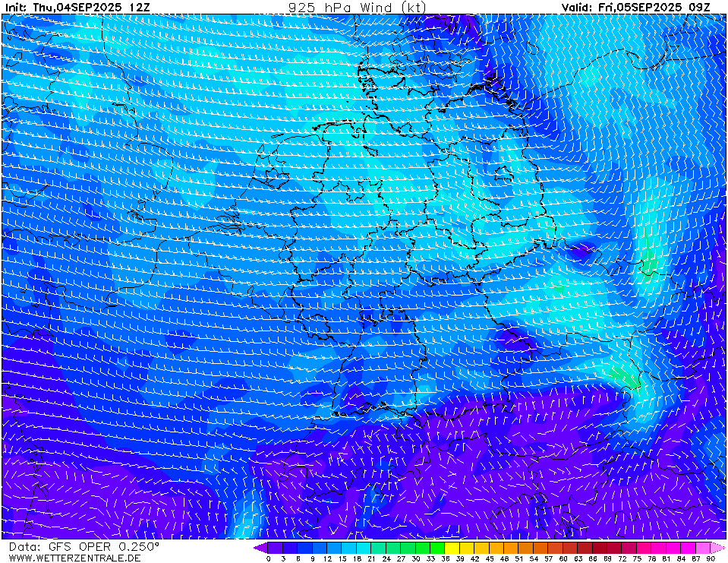
Task: Click the 9–12 kt legend color box
Action: pyautogui.click(x=320, y=548)
